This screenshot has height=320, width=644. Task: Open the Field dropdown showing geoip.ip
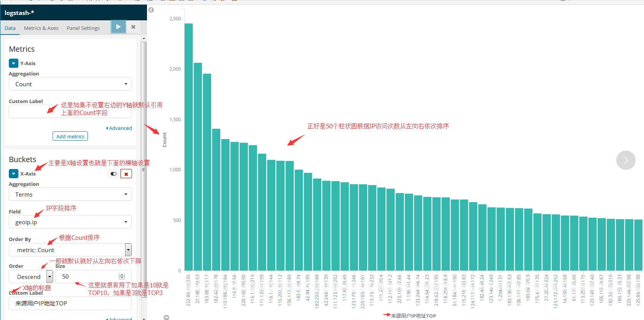point(70,222)
